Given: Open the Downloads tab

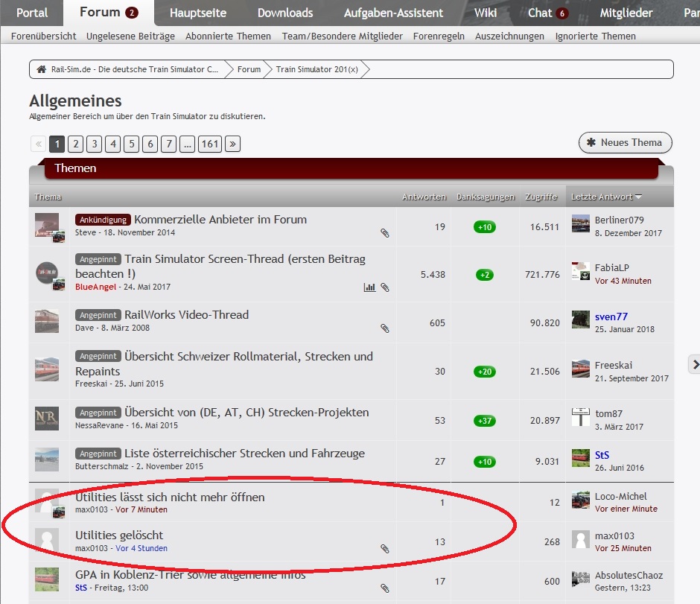Looking at the screenshot, I should click(x=284, y=13).
